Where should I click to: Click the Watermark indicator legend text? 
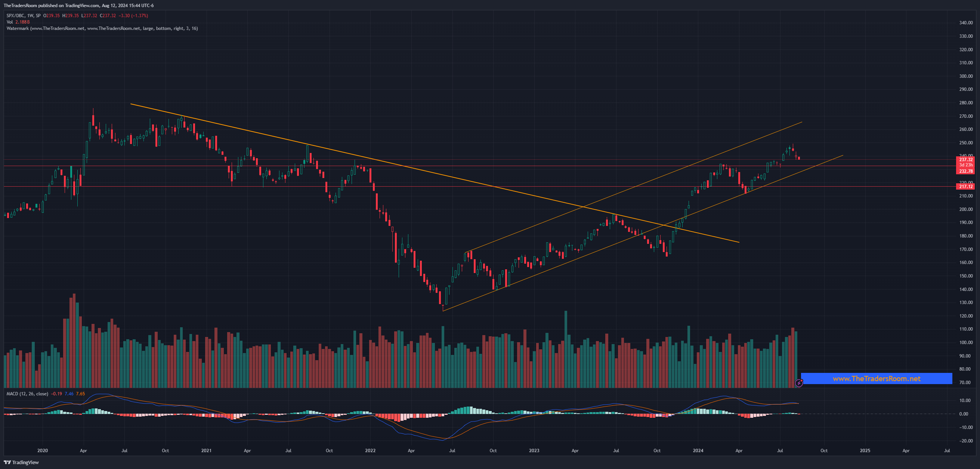[102, 28]
